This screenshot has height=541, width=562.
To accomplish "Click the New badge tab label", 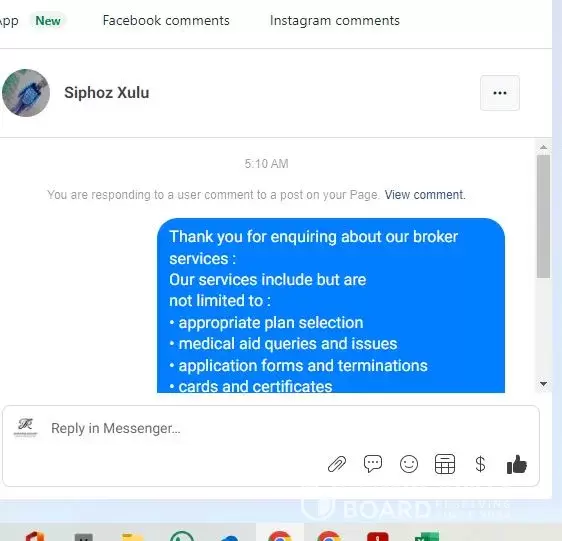I will pos(48,20).
